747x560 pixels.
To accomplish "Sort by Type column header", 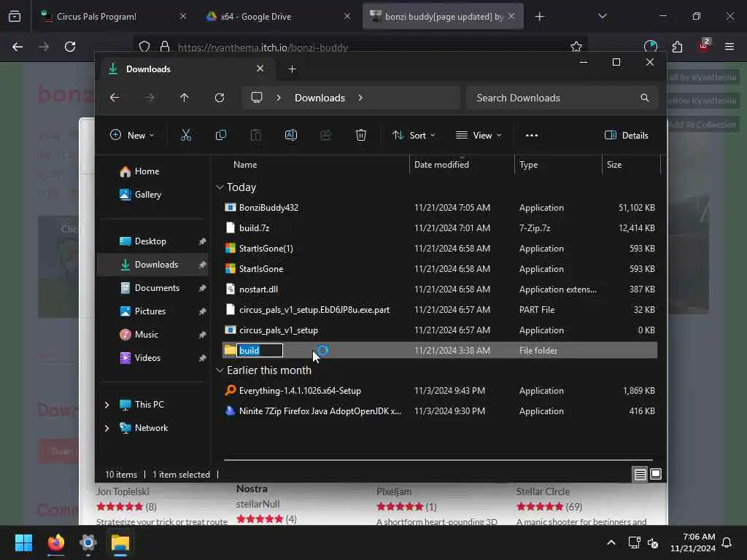I will (x=558, y=164).
